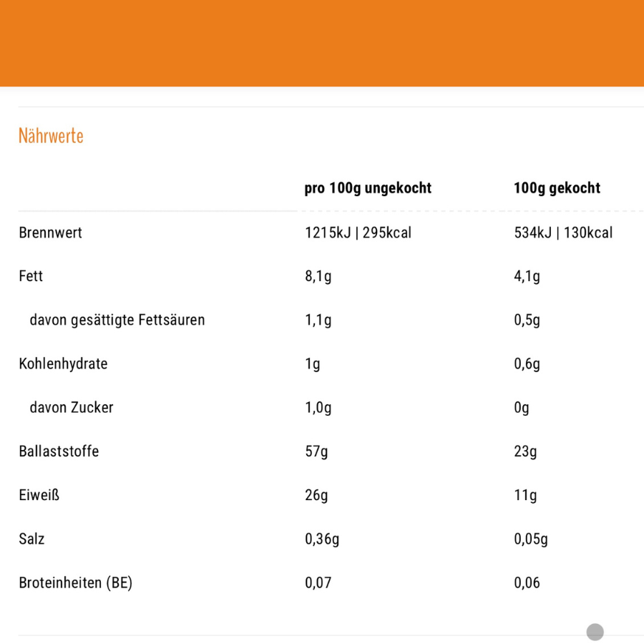Click the Brennwert row label
The height and width of the screenshot is (644, 644).
(51, 233)
